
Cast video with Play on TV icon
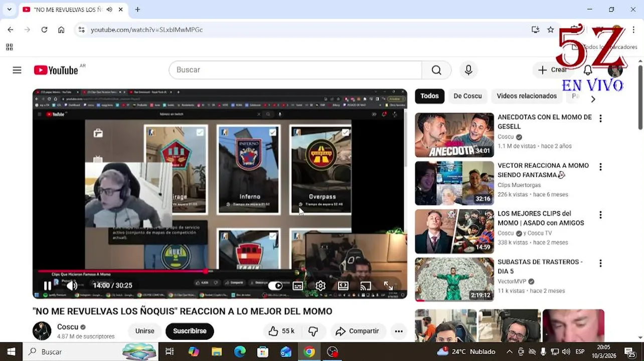pyautogui.click(x=366, y=286)
